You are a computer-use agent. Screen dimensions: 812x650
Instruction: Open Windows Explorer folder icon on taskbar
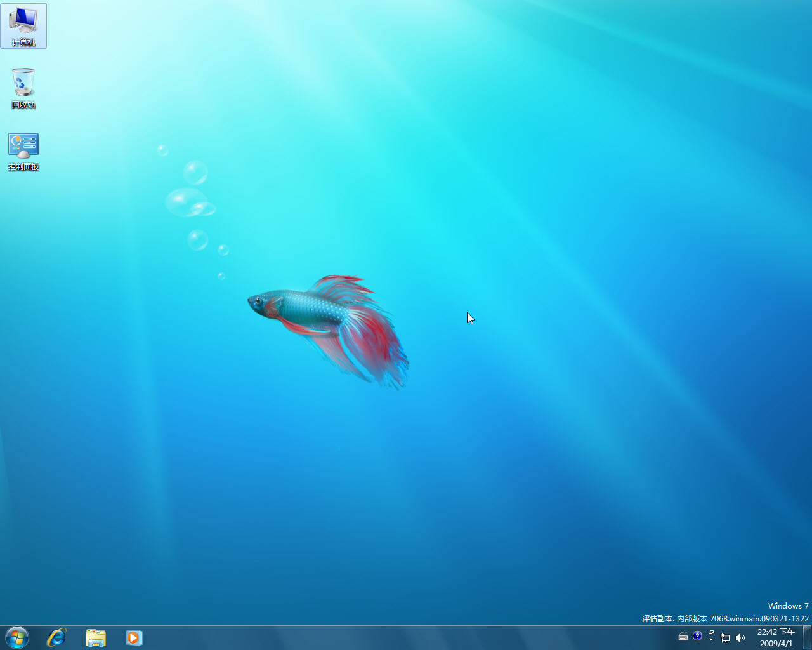tap(96, 637)
